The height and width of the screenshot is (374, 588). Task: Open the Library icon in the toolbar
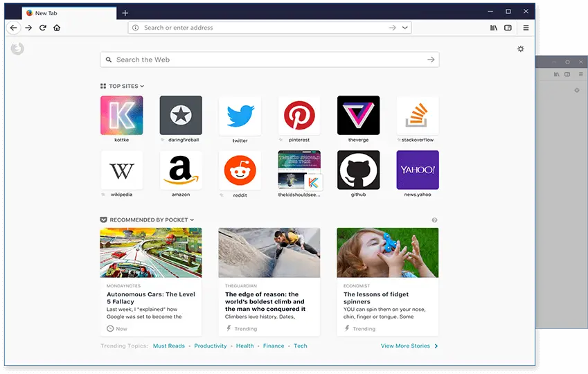(x=494, y=28)
